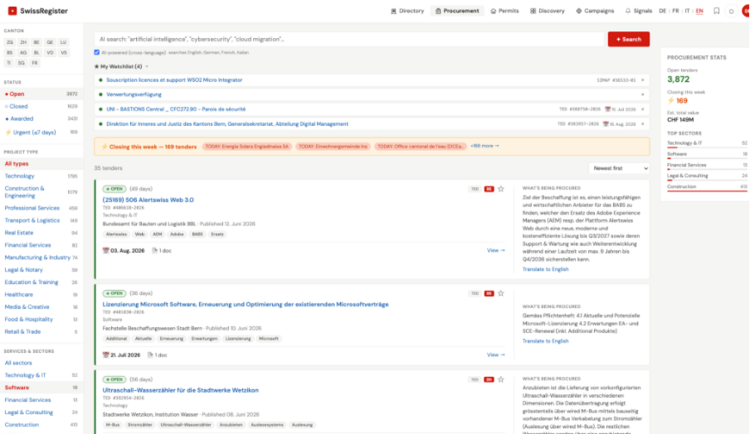
Task: Click calendar icon next to 21. Juli 2026
Action: 106,355
